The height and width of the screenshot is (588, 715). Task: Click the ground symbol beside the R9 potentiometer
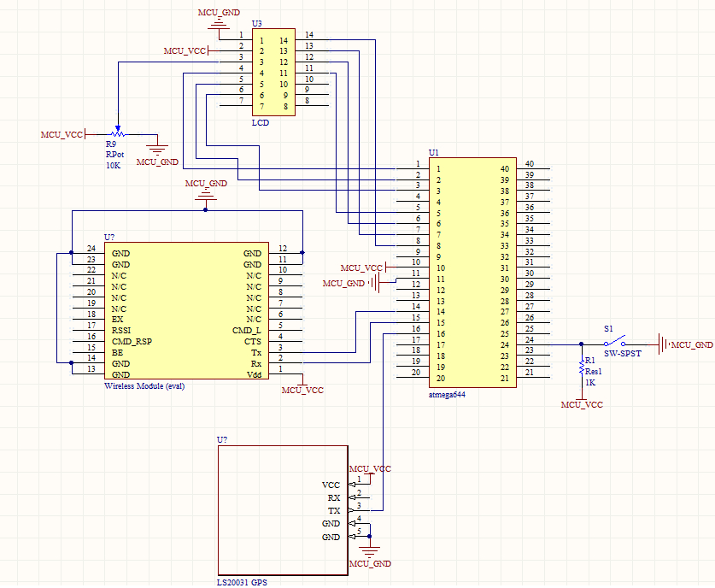click(x=157, y=150)
